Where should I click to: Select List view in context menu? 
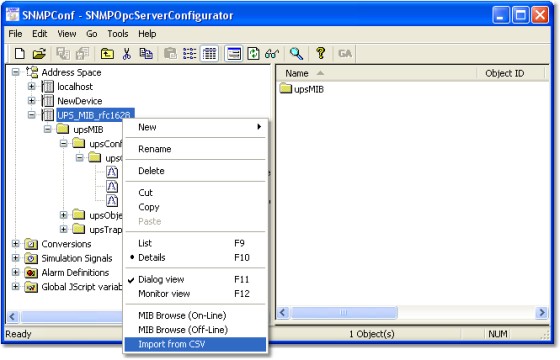pyautogui.click(x=195, y=243)
